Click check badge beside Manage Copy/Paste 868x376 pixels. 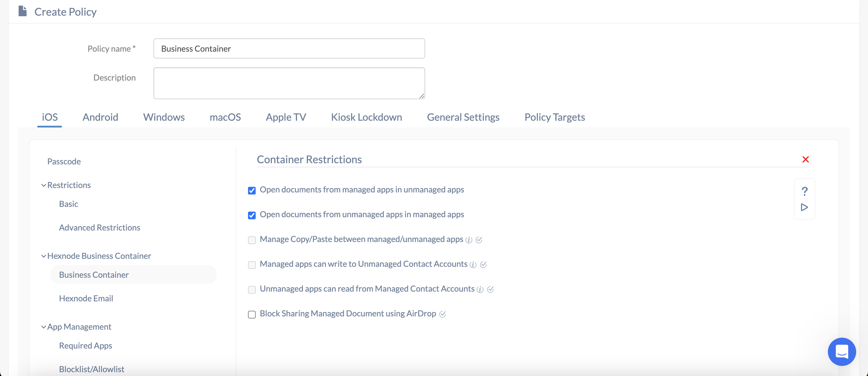click(479, 240)
